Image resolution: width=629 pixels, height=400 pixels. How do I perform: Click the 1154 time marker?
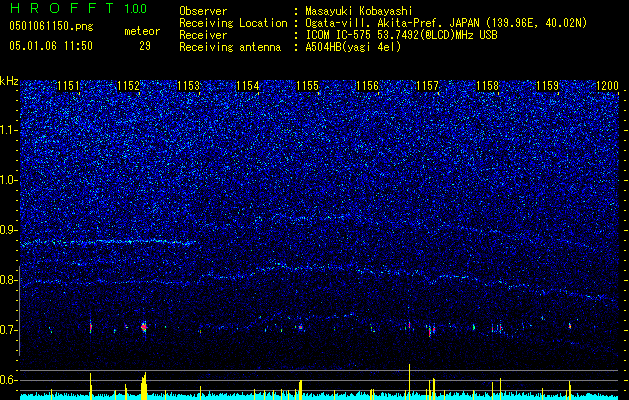point(248,85)
